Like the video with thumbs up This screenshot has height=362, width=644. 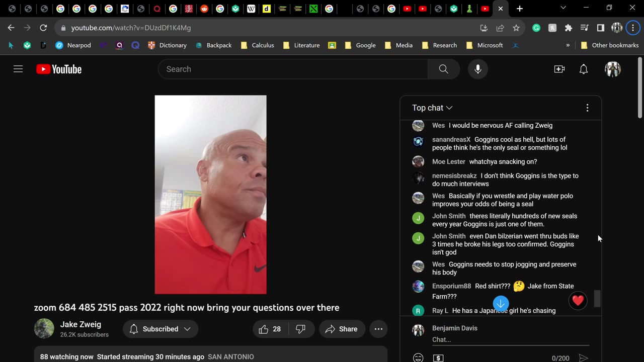pyautogui.click(x=270, y=329)
